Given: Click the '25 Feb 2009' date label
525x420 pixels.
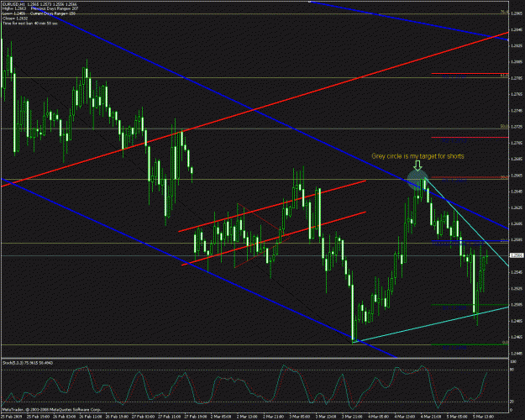Looking at the screenshot, I should (x=12, y=417).
